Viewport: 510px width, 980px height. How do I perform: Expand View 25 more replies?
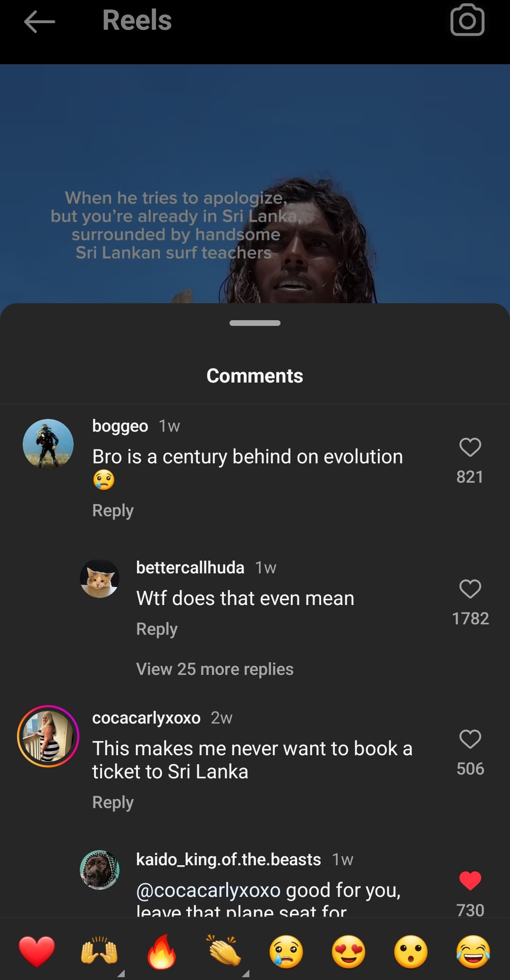tap(215, 669)
